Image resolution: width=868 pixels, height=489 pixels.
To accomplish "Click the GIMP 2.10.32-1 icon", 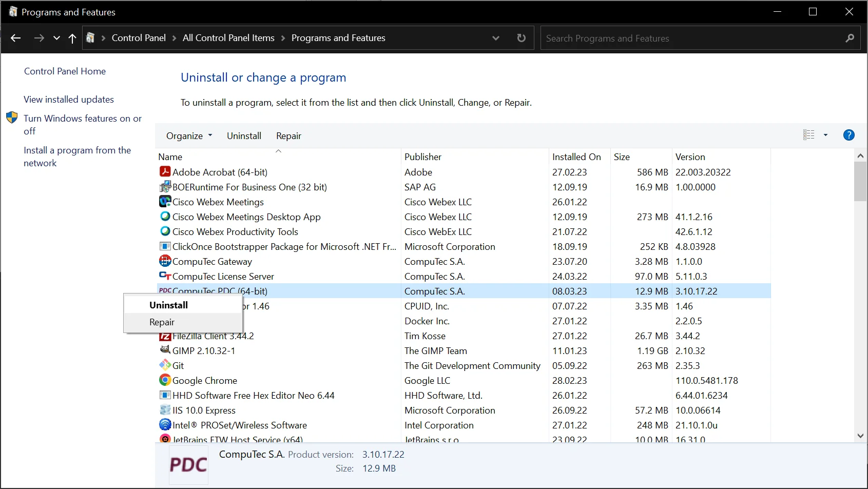I will click(x=165, y=350).
